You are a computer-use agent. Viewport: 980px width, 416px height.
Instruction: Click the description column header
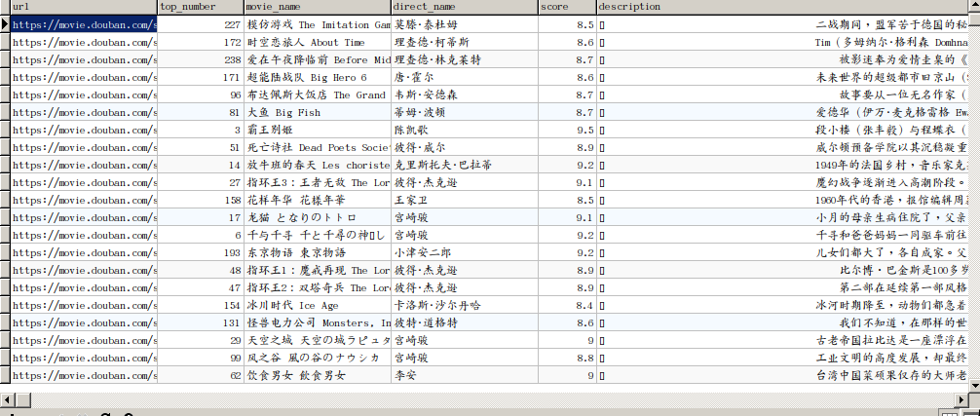tap(781, 7)
